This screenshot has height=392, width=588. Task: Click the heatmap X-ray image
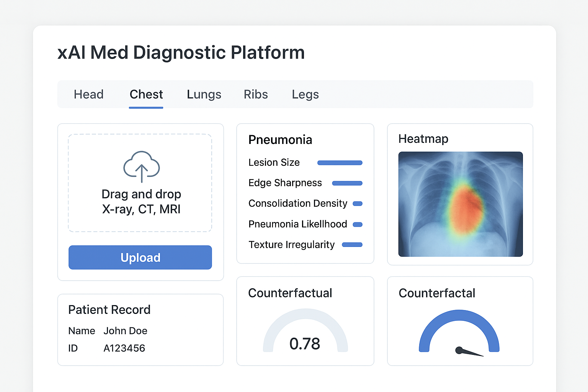pos(460,204)
